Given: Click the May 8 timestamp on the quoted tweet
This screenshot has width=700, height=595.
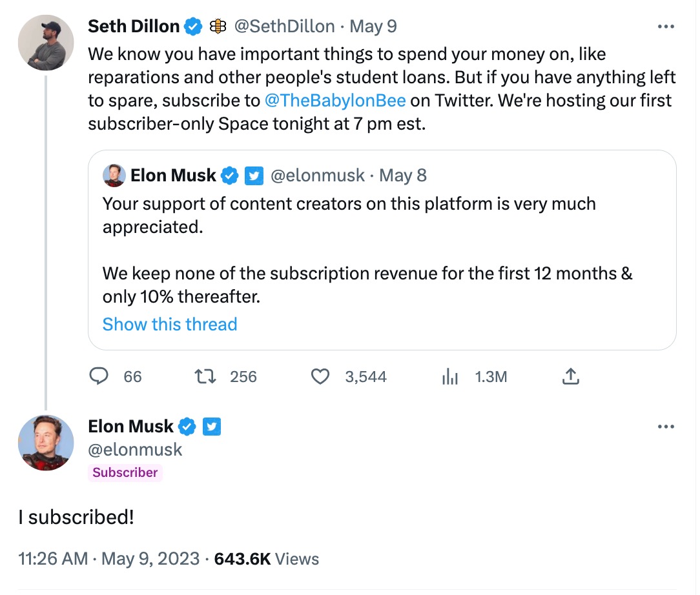Looking at the screenshot, I should pyautogui.click(x=403, y=175).
